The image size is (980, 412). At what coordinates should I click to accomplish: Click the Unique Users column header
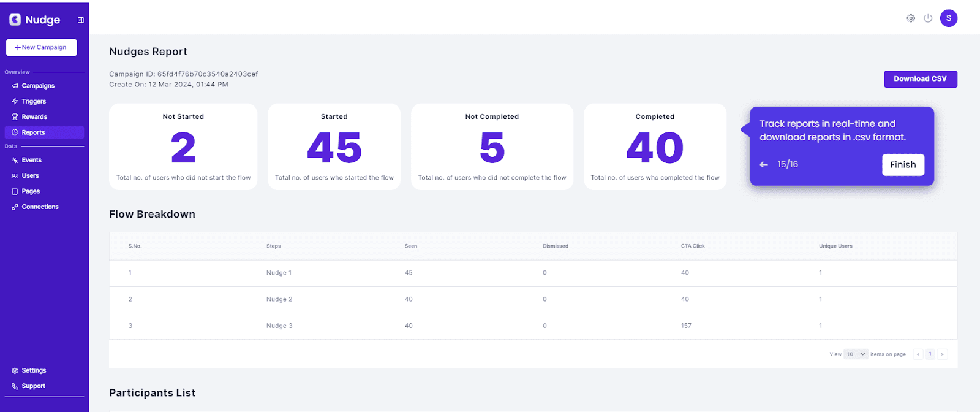[x=835, y=246]
